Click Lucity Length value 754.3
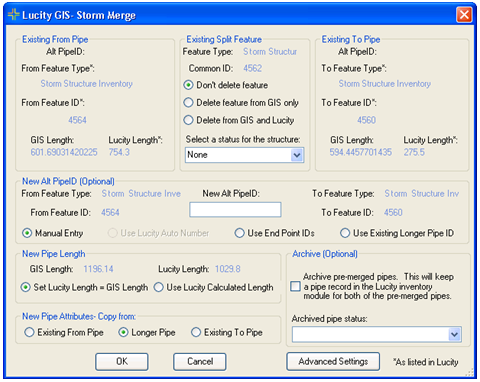This screenshot has height=382, width=480. 119,152
